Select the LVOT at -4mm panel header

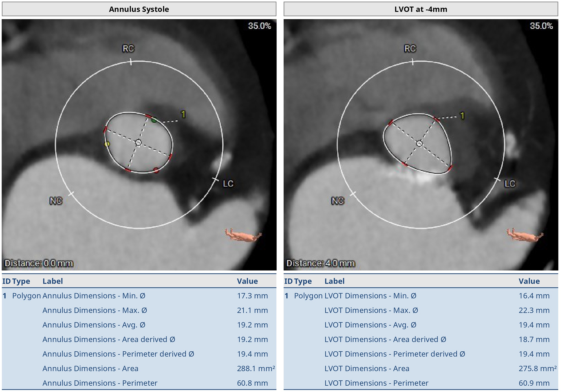pos(420,9)
